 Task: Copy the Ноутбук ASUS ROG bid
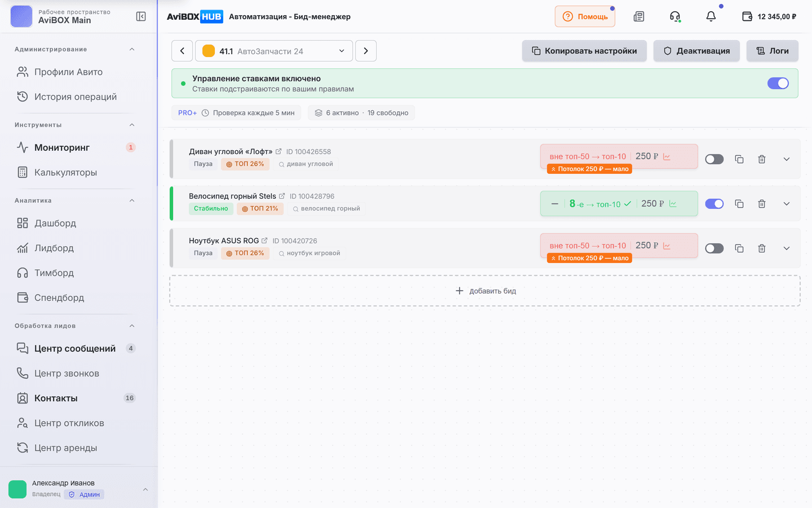[x=739, y=248]
